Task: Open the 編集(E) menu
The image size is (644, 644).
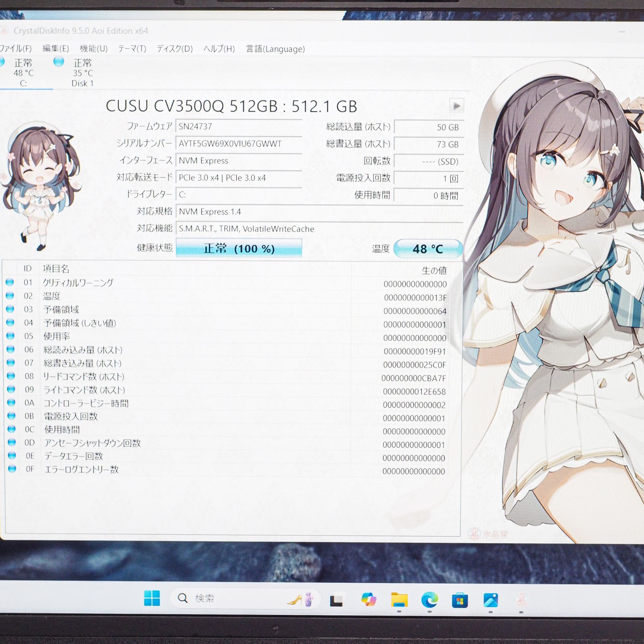Action: click(56, 49)
